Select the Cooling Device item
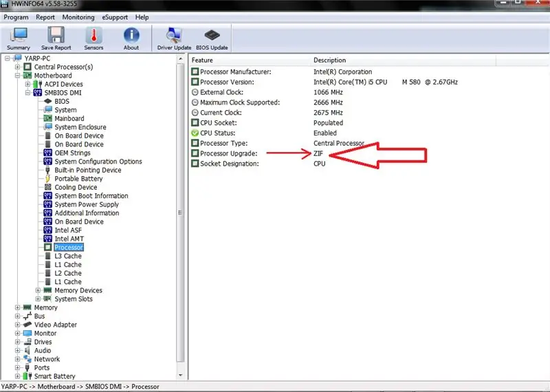This screenshot has height=392, width=550. click(x=76, y=187)
